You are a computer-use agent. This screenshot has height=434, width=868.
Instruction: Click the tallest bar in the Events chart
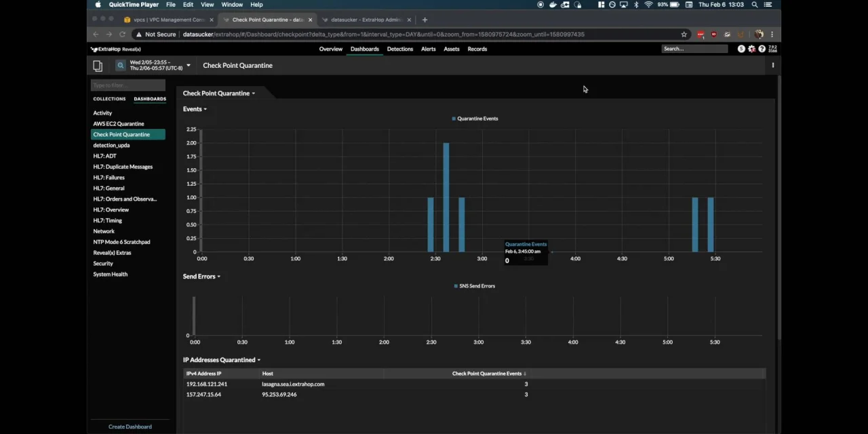[x=446, y=197]
